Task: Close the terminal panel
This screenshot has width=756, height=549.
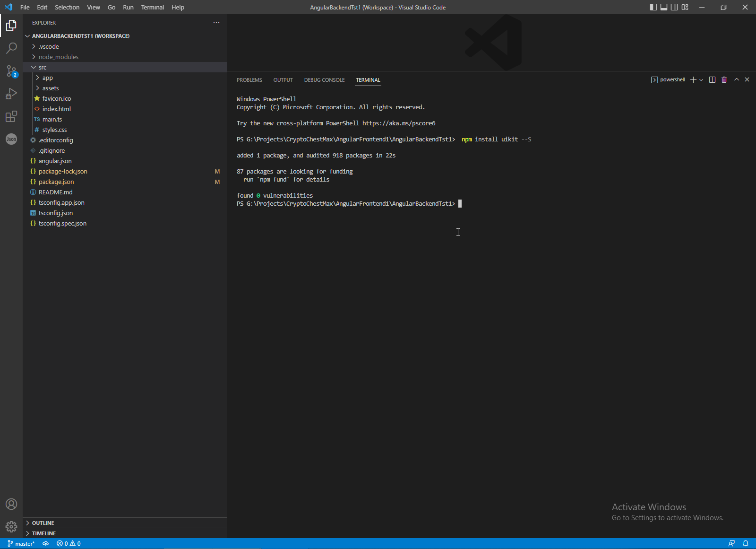Action: point(747,80)
